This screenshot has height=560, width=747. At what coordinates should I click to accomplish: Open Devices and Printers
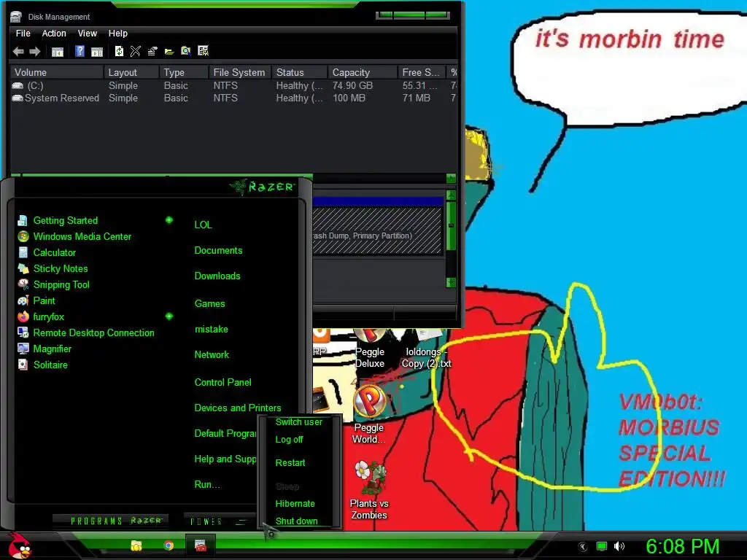coord(237,408)
